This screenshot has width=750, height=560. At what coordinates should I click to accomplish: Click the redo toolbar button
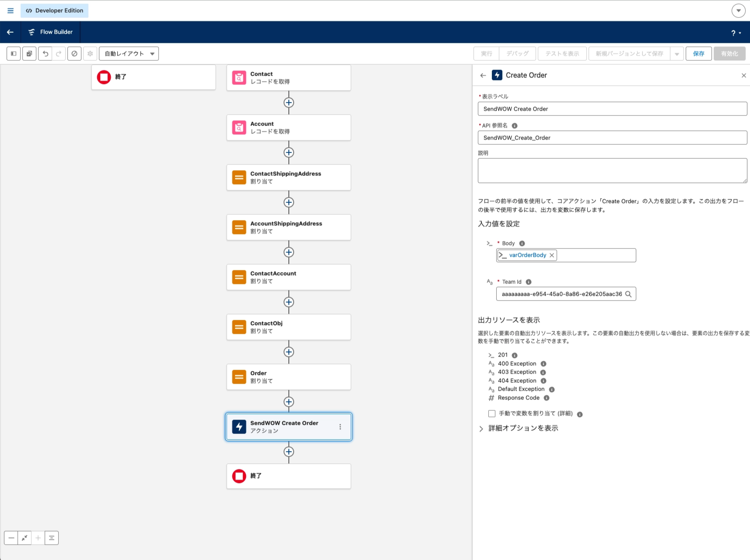click(x=59, y=53)
